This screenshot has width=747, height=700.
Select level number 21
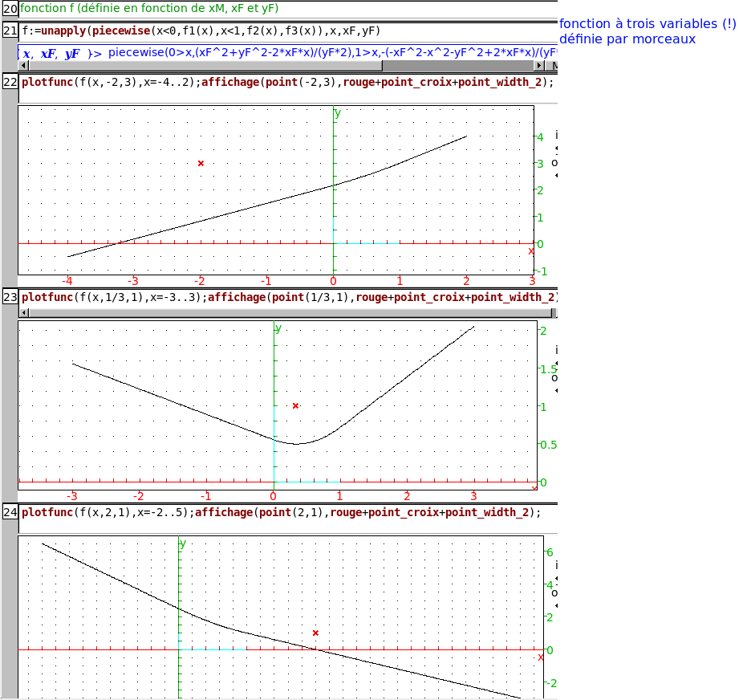10,31
